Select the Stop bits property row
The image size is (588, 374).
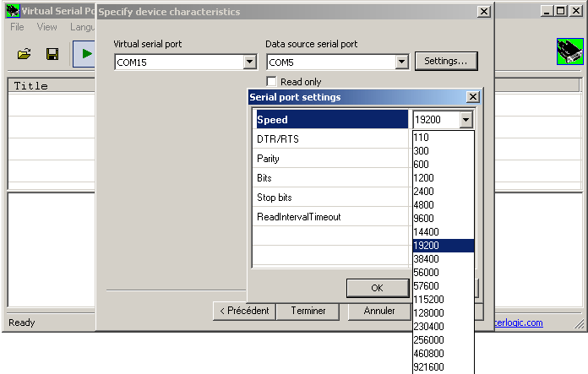coord(332,198)
